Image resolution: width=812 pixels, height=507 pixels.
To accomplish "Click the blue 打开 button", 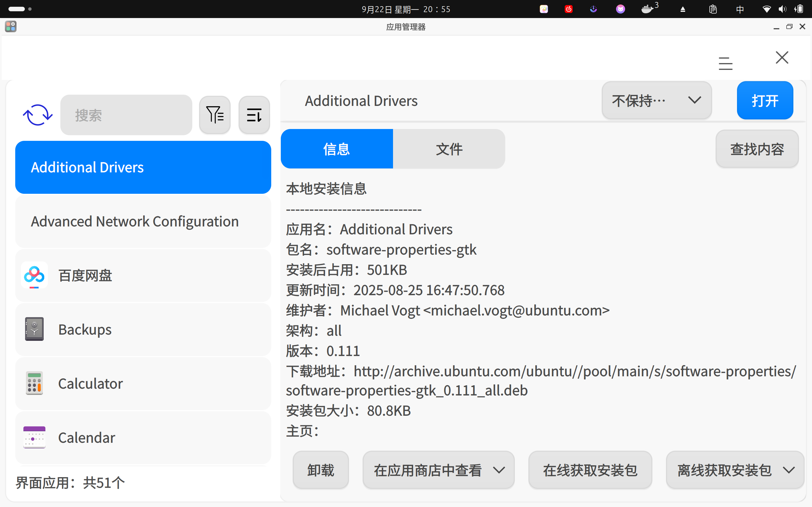I will tap(765, 100).
